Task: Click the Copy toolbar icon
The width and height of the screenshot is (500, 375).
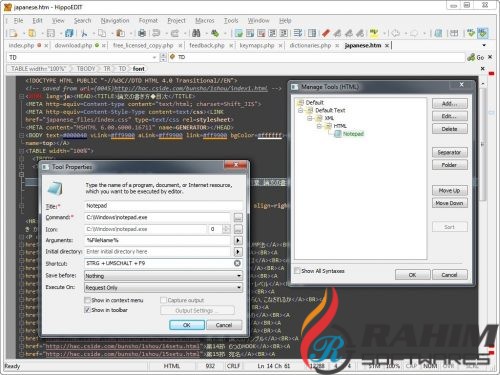Action: click(x=102, y=33)
